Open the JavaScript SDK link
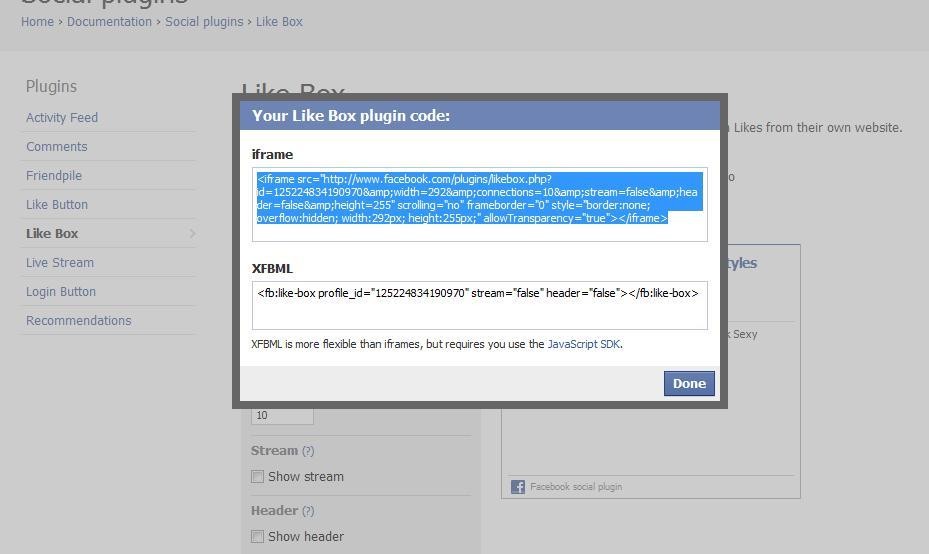 click(x=584, y=344)
